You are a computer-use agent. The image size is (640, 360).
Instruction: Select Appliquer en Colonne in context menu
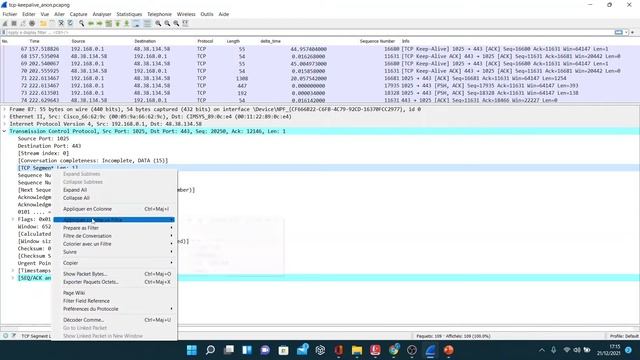[114, 209]
